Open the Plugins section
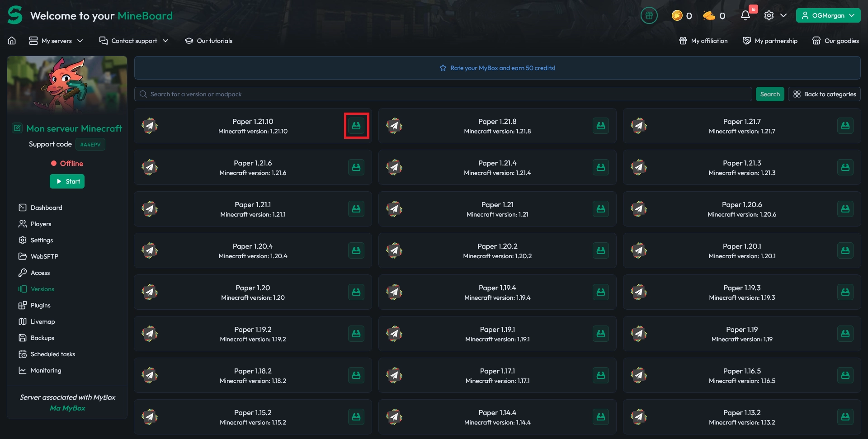Screen dimensions: 868x439 pos(40,305)
